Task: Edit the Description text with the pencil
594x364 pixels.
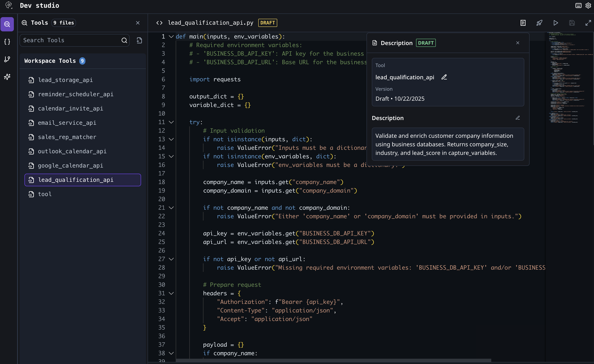Action: [x=518, y=118]
